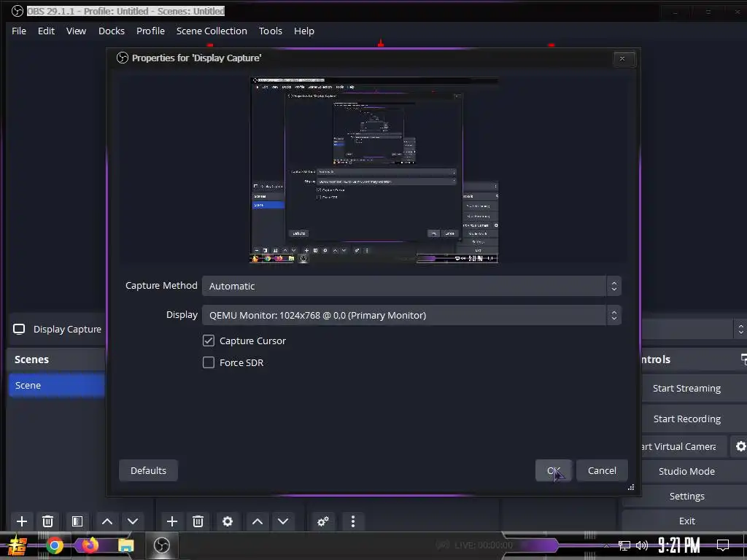Select the Scene item in the Scenes list
The image size is (747, 560).
click(x=57, y=385)
